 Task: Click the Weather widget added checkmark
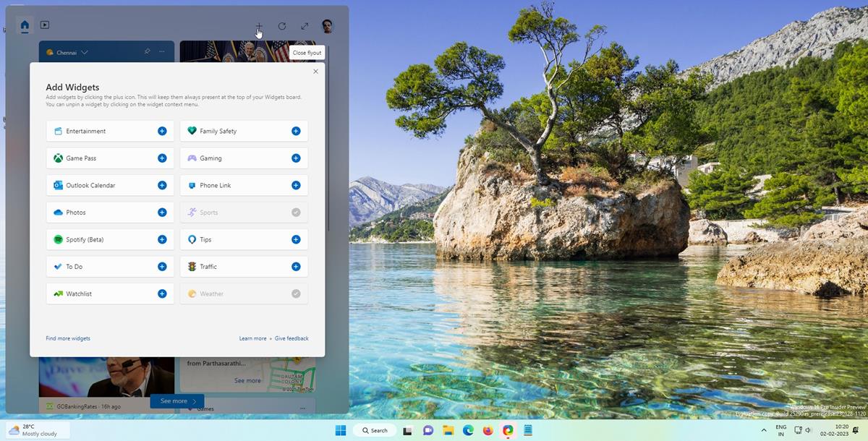[296, 294]
